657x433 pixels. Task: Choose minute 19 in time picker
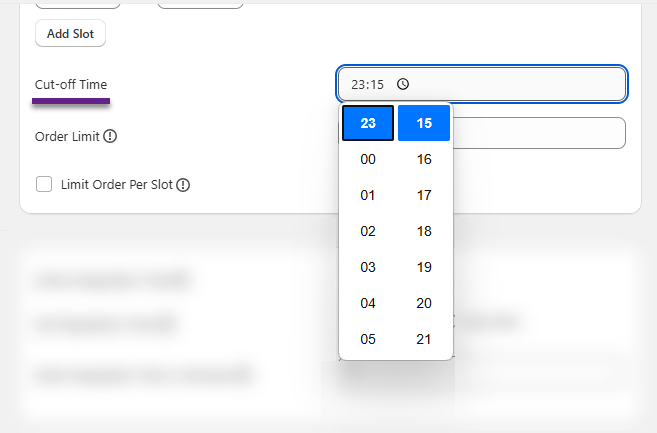(x=424, y=267)
